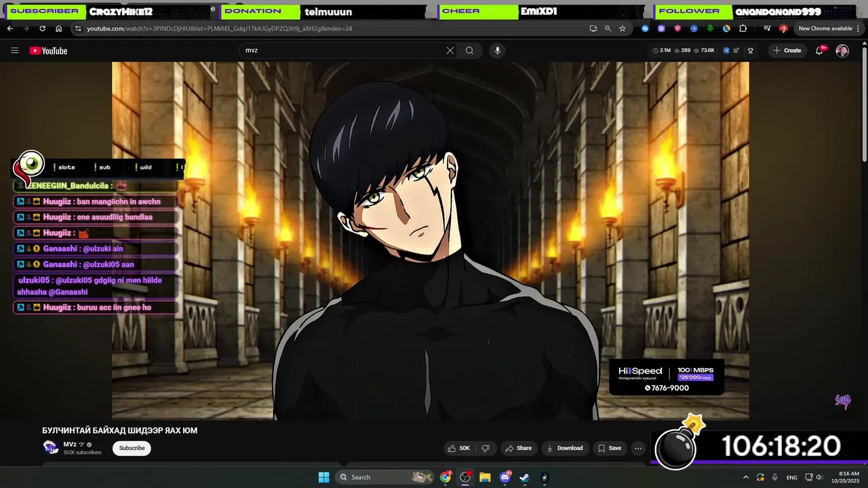This screenshot has width=868, height=488.
Task: Start voice search with the microphone
Action: pyautogui.click(x=497, y=50)
